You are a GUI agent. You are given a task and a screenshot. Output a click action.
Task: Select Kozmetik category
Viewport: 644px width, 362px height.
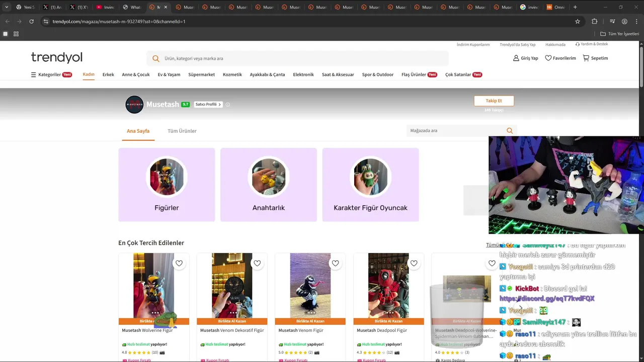(232, 74)
